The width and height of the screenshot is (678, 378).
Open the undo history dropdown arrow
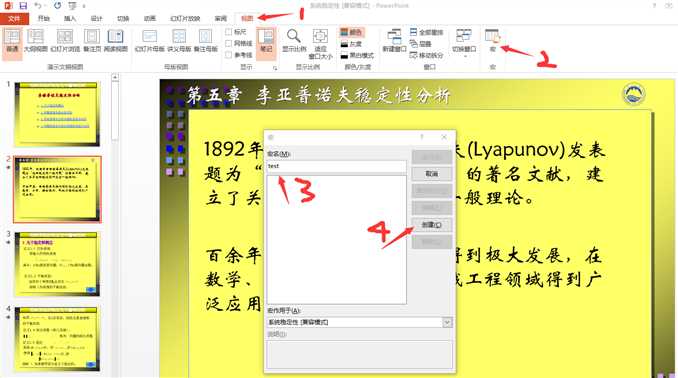(46, 6)
